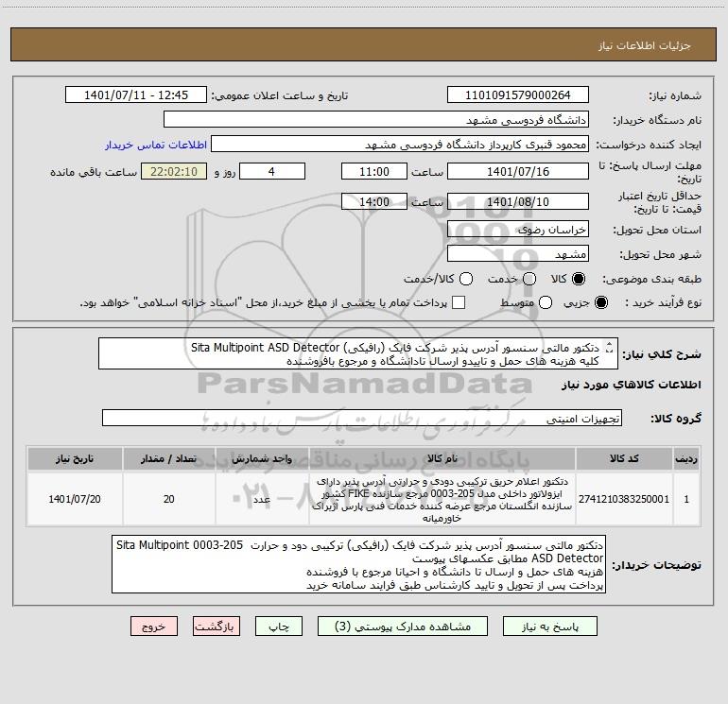
Task: Click the need number field 1101091579000264
Action: 518,94
